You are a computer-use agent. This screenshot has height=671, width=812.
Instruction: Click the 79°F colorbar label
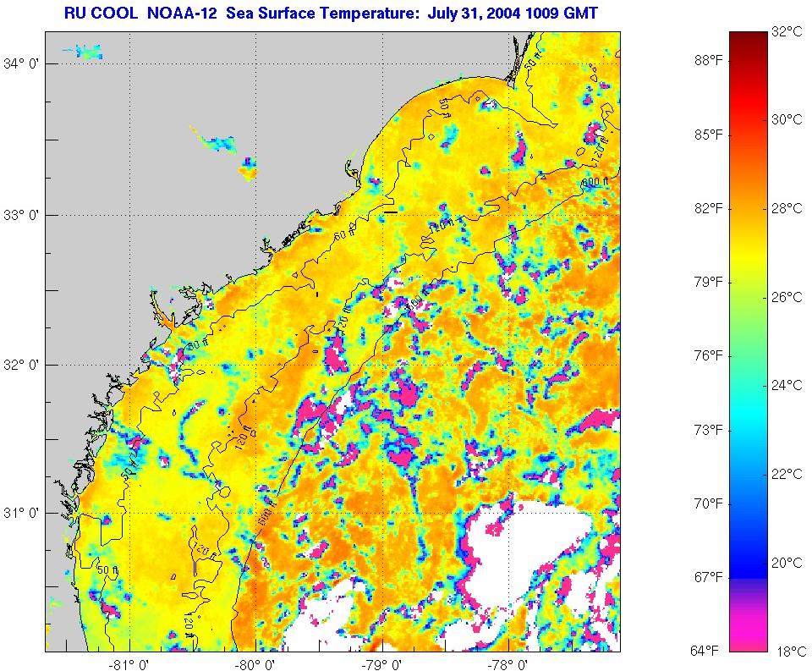[x=709, y=283]
